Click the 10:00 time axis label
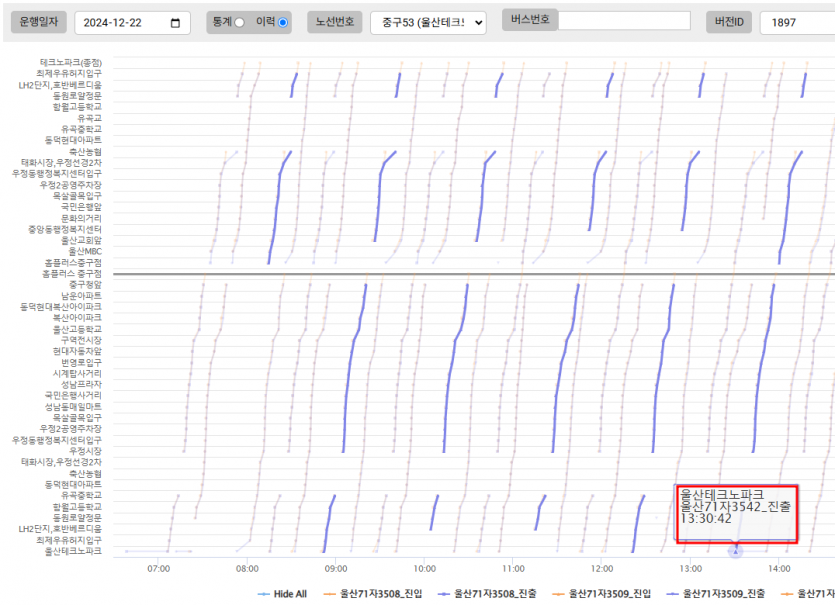 pos(424,567)
